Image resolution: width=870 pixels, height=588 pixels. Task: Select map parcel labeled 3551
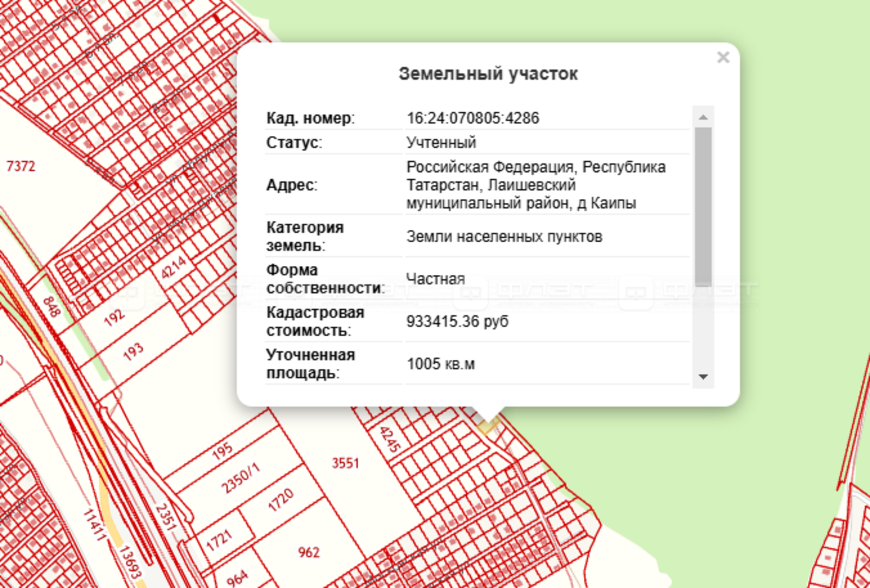tap(345, 464)
